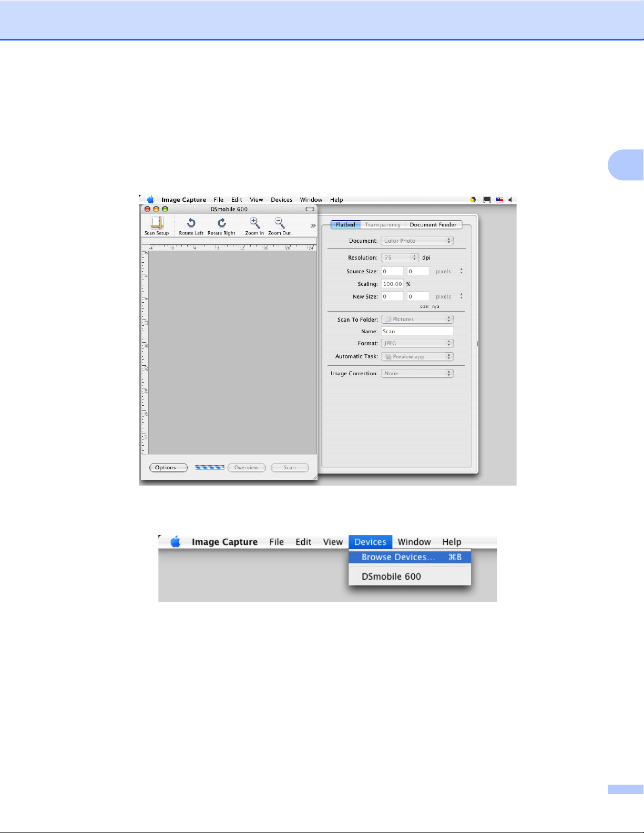Switch to the Document Feeder tab
The image size is (644, 833).
pyautogui.click(x=433, y=224)
